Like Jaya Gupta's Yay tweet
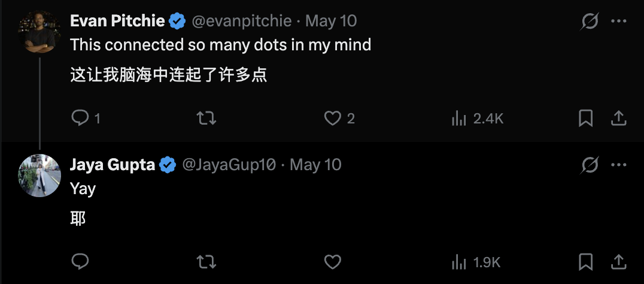The width and height of the screenshot is (644, 284). (333, 262)
